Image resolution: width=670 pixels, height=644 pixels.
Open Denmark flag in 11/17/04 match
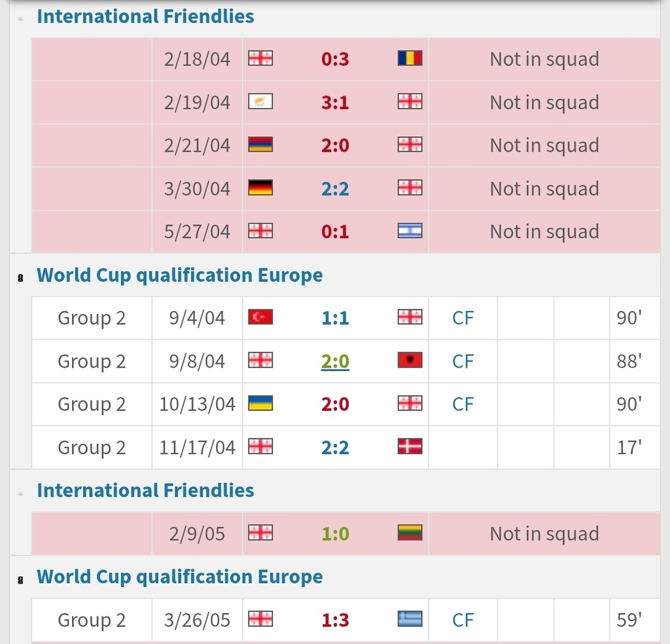pos(410,448)
